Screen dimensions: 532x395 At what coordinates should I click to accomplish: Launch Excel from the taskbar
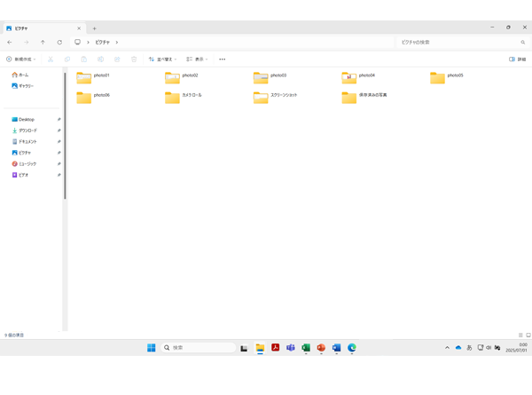[x=306, y=348]
